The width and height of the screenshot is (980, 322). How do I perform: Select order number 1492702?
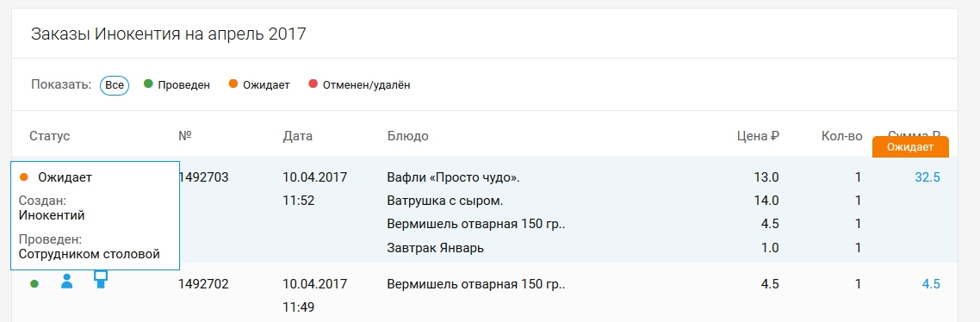pos(203,284)
